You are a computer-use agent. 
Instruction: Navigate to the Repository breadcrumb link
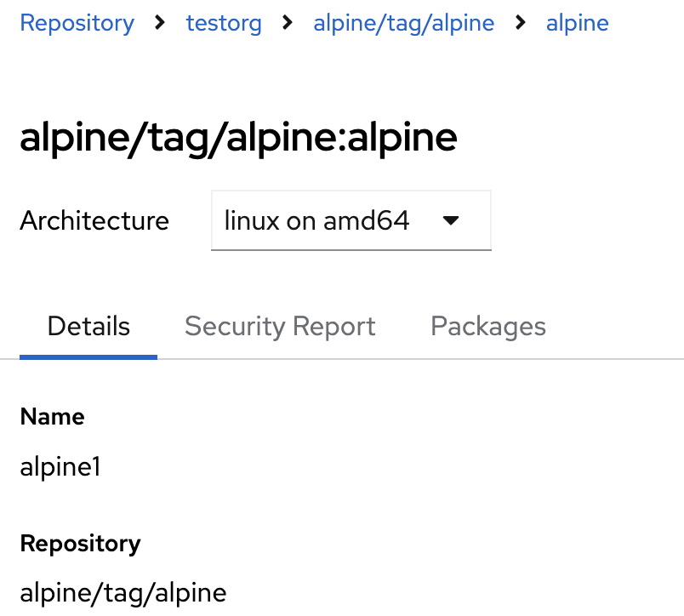point(77,23)
